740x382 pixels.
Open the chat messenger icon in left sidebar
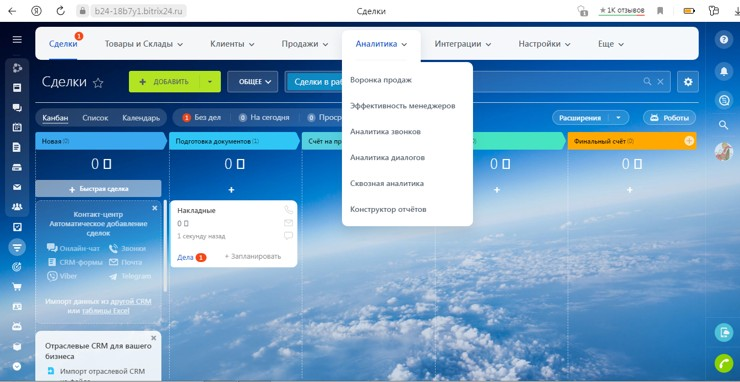tap(17, 108)
